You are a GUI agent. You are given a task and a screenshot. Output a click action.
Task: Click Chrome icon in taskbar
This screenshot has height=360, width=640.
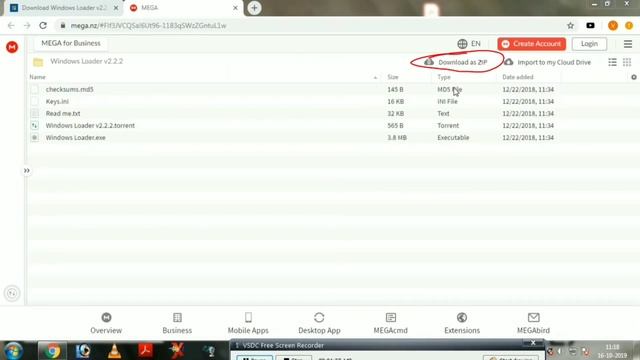[x=52, y=351]
